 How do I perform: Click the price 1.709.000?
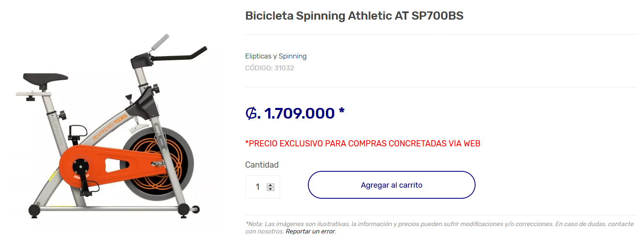pos(299,113)
